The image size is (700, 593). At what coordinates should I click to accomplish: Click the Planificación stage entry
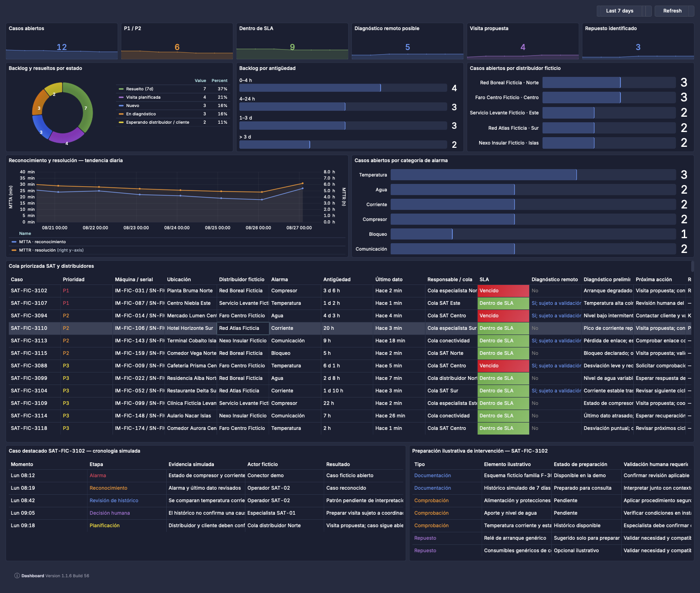[x=105, y=525]
